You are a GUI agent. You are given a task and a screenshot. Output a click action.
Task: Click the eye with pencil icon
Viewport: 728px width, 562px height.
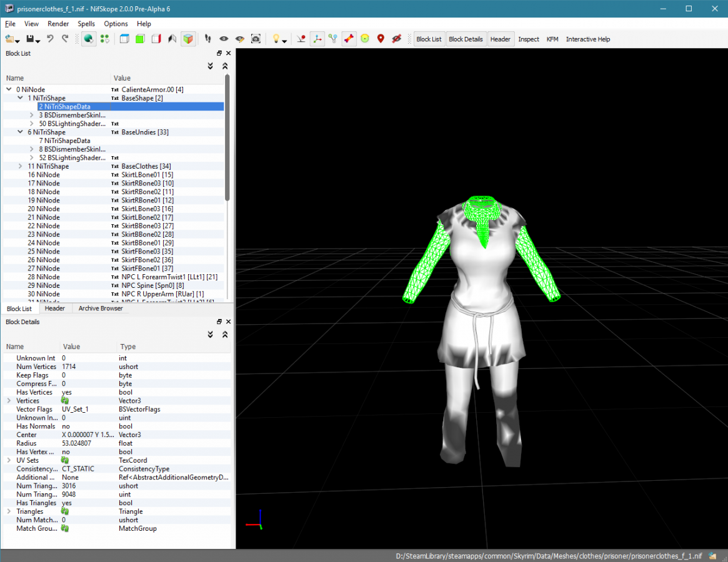[239, 39]
